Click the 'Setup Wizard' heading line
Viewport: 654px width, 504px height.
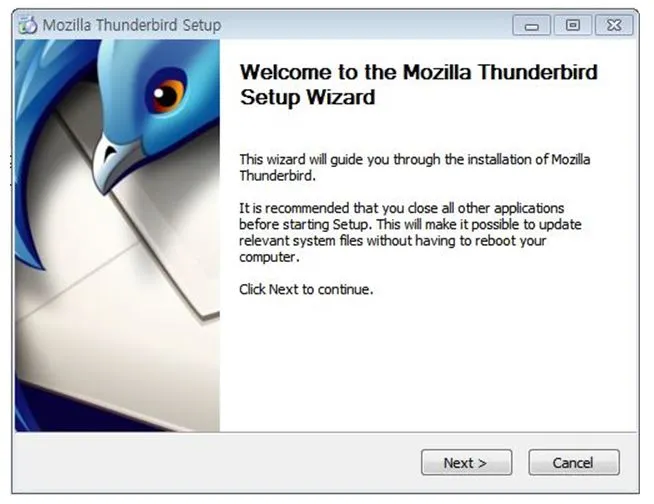(307, 97)
